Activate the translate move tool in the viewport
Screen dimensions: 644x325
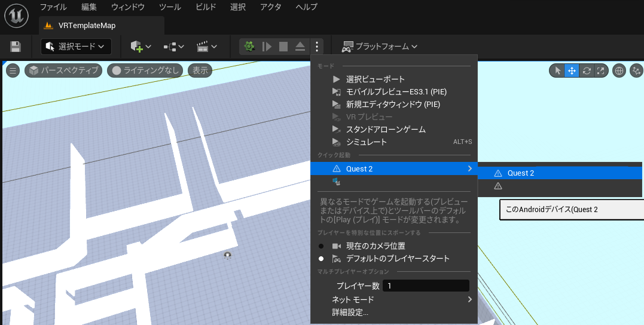point(572,70)
